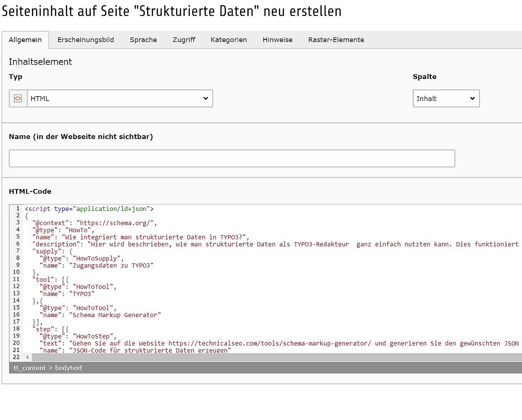Open the Spalte dropdown showing Inhalt
The height and width of the screenshot is (420, 522).
(446, 98)
